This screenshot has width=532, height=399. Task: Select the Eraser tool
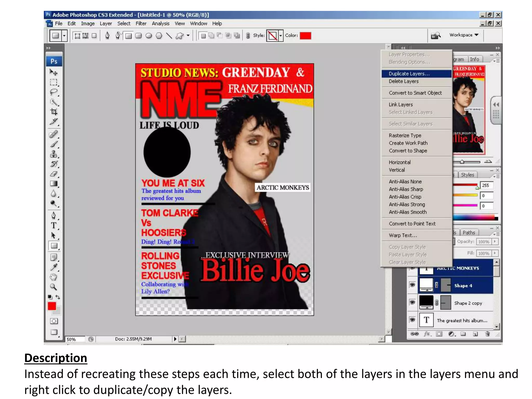[54, 174]
